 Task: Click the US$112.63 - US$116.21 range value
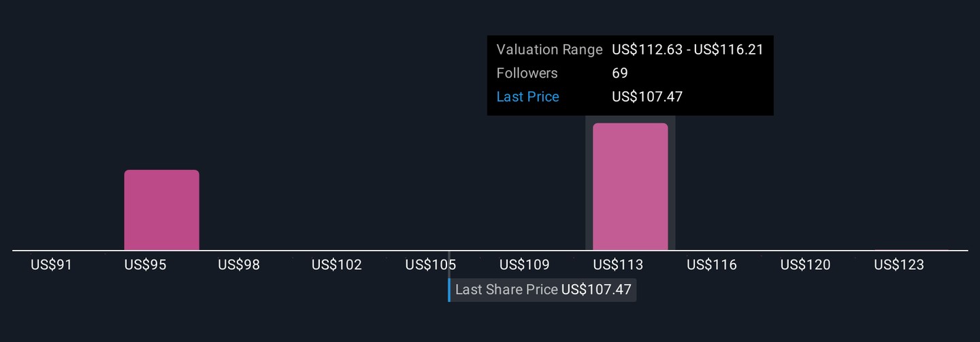click(687, 50)
